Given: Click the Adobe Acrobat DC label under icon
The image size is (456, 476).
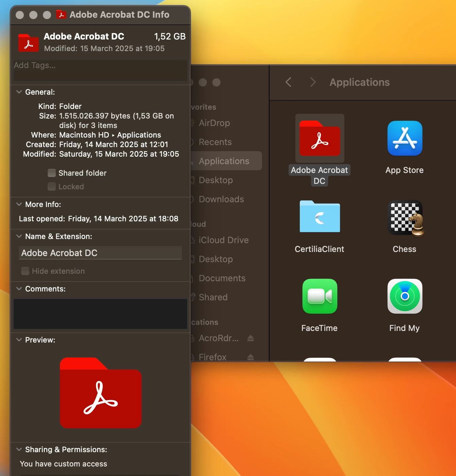Looking at the screenshot, I should coord(320,175).
